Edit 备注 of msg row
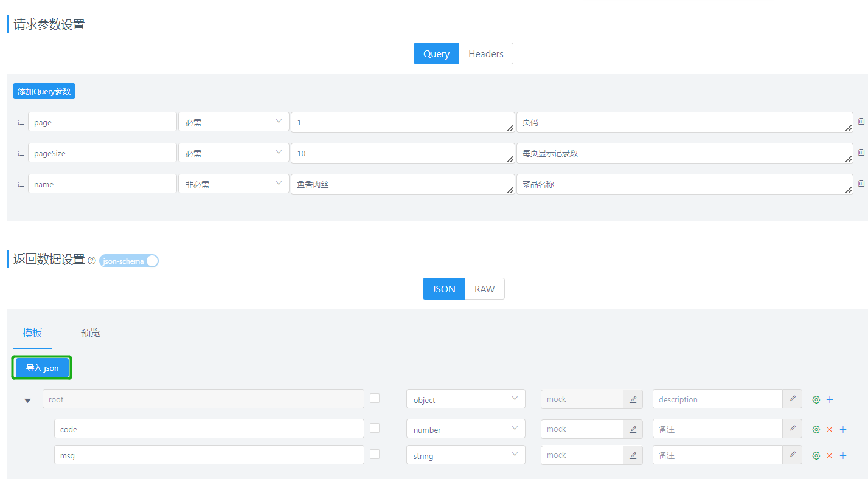The image size is (868, 479). click(x=792, y=455)
